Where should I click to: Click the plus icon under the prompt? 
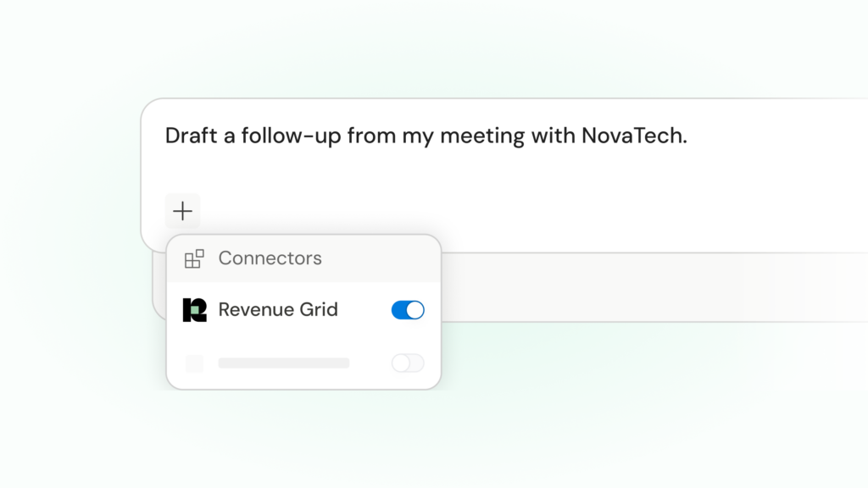point(183,211)
